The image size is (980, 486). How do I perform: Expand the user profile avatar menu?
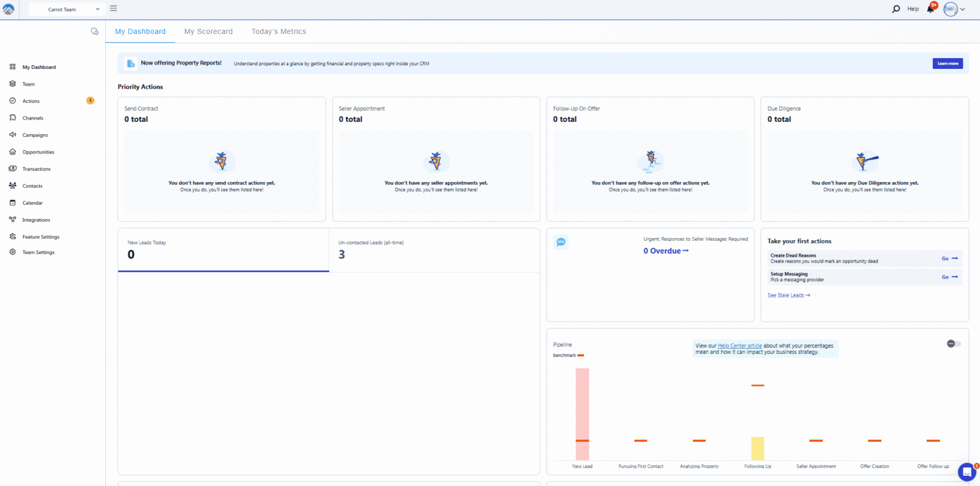(954, 9)
